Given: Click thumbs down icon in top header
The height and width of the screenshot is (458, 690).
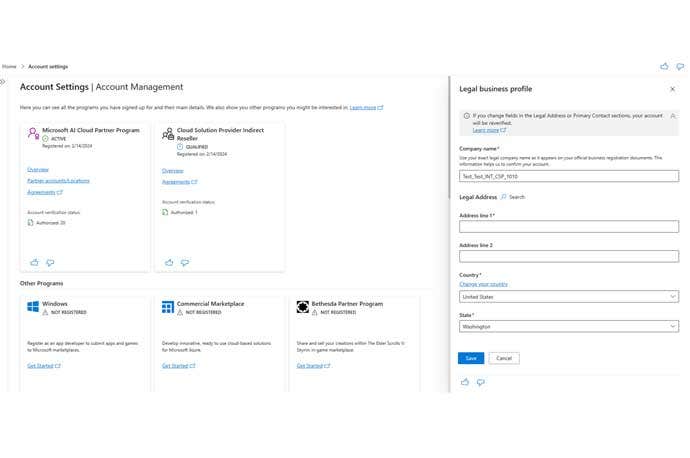Looking at the screenshot, I should [678, 66].
